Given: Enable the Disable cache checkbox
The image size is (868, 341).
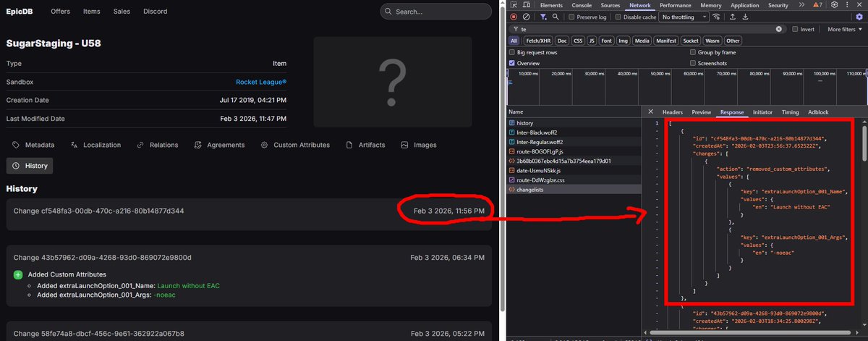Looking at the screenshot, I should pos(619,17).
